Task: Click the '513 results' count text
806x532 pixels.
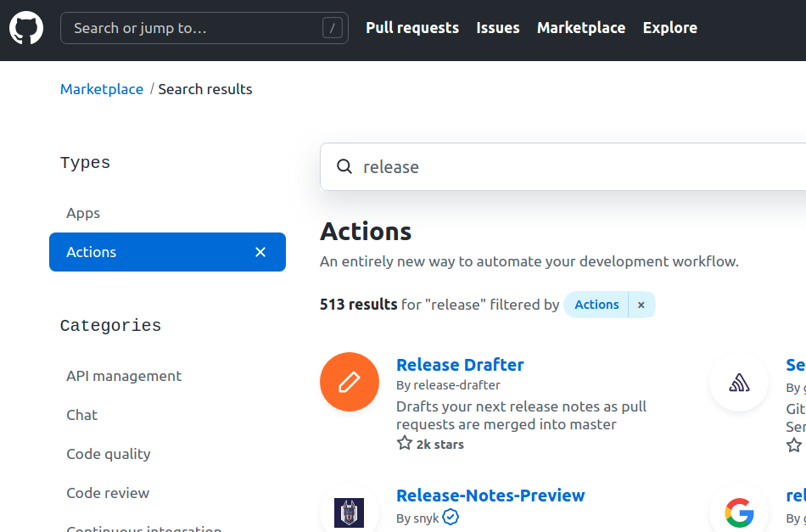Action: tap(358, 305)
